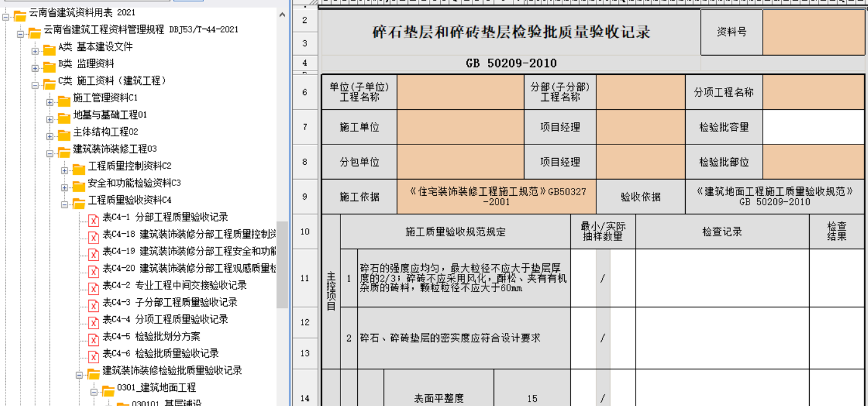Open 表C4-18 建筑装饰装修分部工程质量控制 item
The height and width of the screenshot is (406, 868).
coord(189,234)
